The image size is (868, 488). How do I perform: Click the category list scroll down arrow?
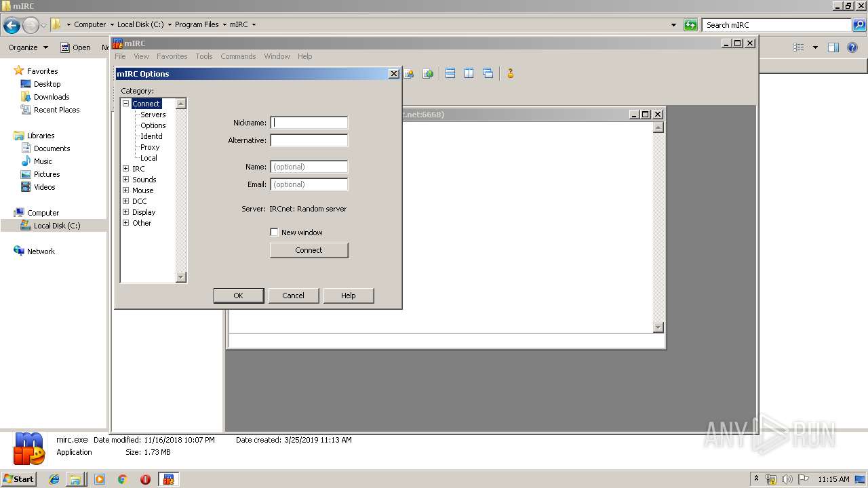[180, 277]
